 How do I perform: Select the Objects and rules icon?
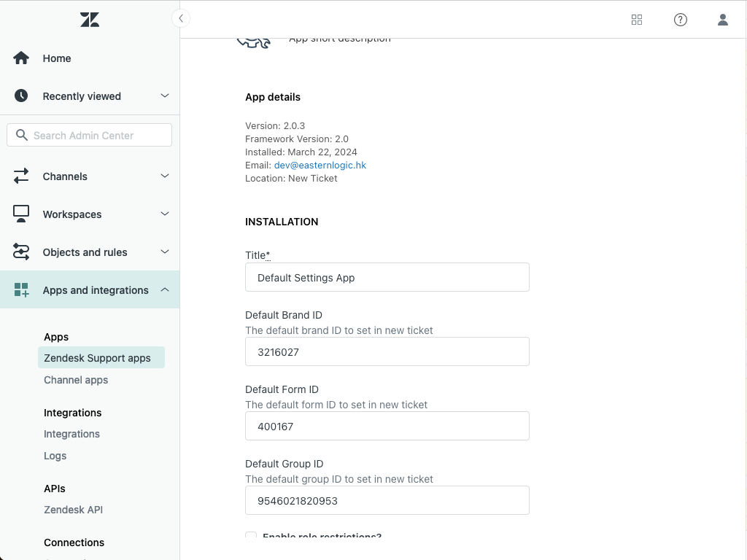pyautogui.click(x=21, y=252)
